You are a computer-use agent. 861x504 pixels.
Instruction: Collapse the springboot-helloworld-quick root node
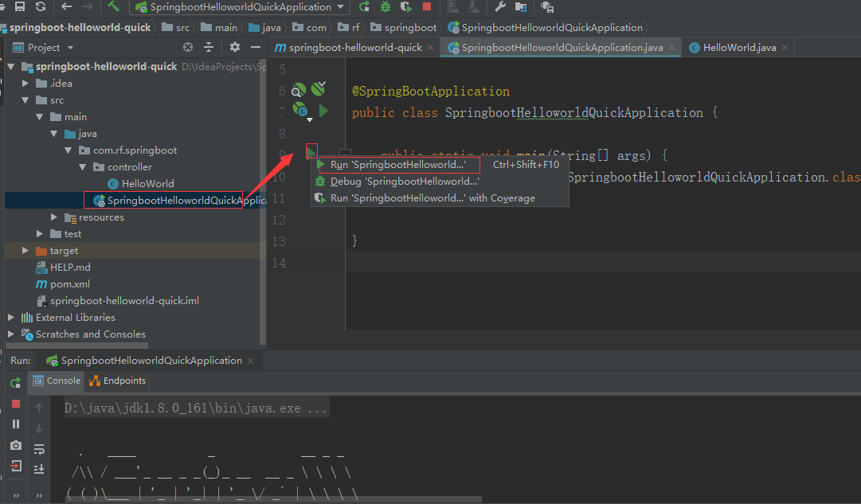pos(11,66)
